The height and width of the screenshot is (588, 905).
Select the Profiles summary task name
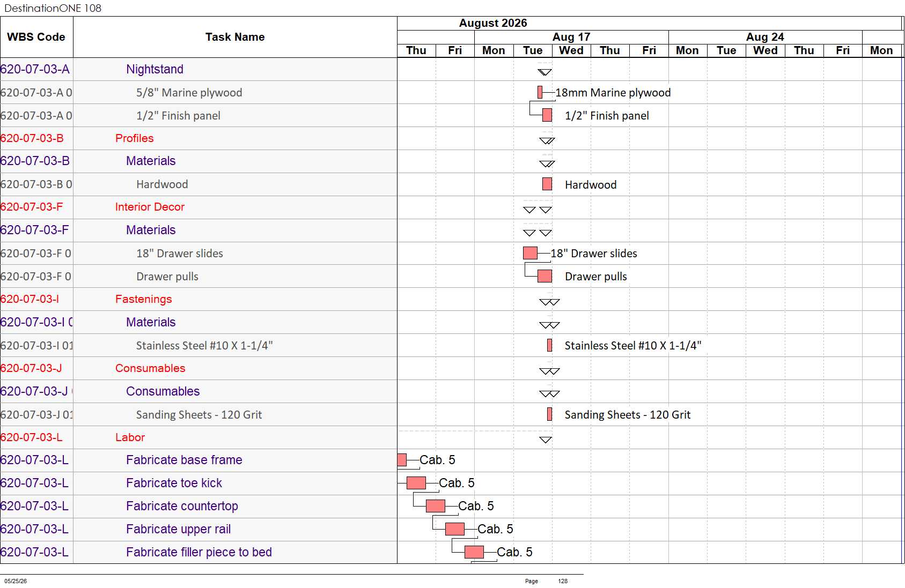(134, 138)
